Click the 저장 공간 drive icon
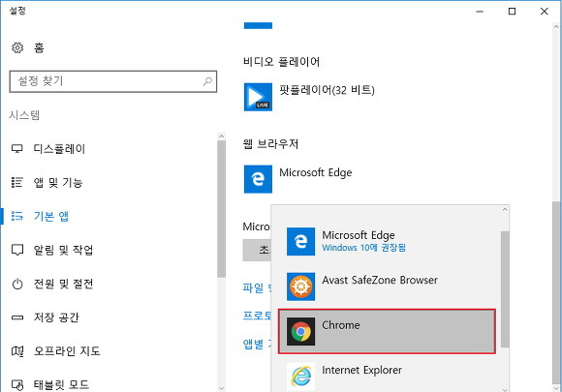562x392 pixels. (x=17, y=317)
